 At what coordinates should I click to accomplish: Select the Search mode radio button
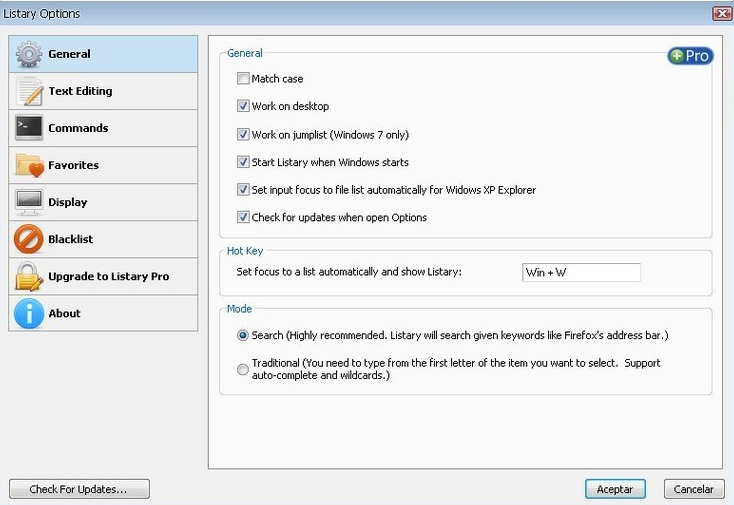pyautogui.click(x=242, y=335)
